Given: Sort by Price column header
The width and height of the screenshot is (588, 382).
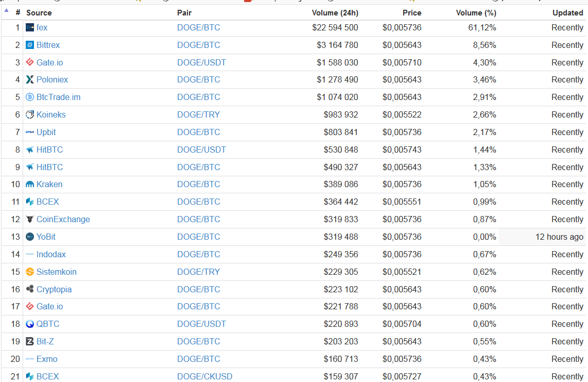Looking at the screenshot, I should tap(411, 12).
